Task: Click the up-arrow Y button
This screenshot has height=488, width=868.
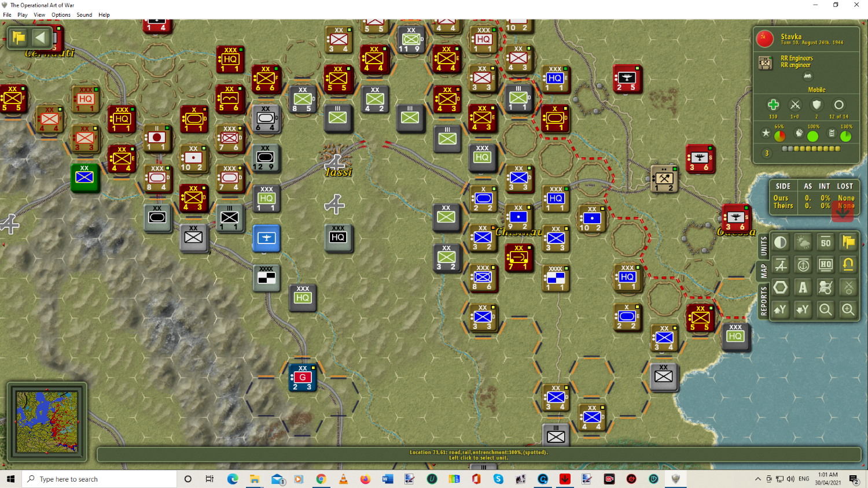Action: 781,310
